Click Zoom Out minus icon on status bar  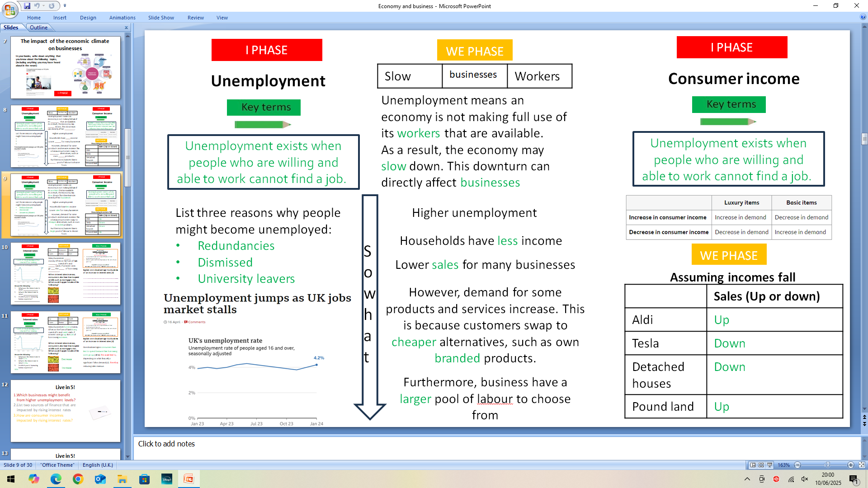pos(797,465)
